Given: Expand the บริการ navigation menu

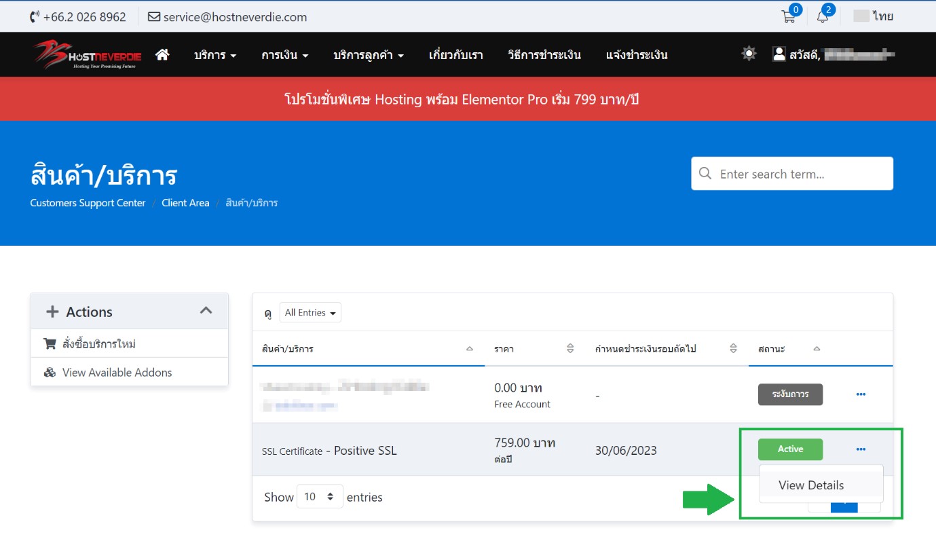Looking at the screenshot, I should tap(214, 55).
